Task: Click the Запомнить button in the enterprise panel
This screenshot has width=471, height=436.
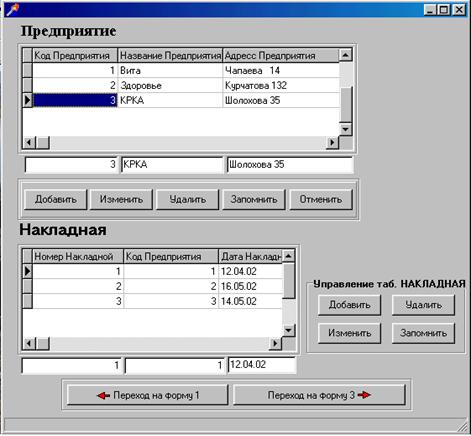Action: (254, 199)
